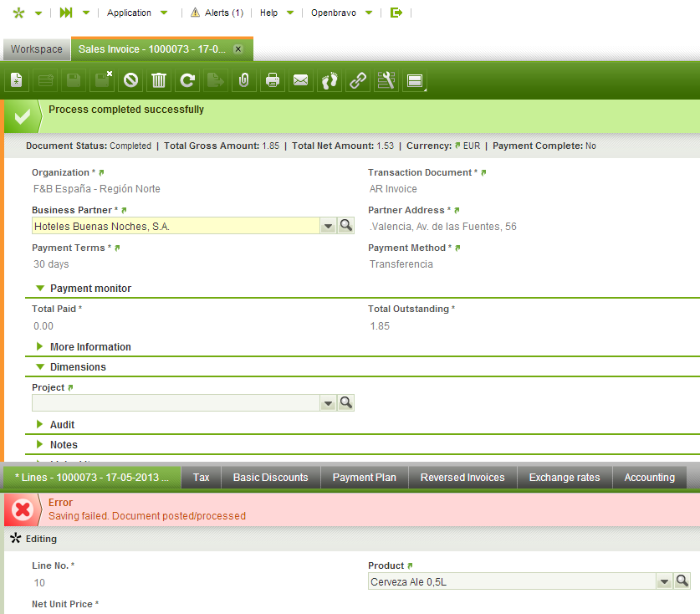Viewport: 700px width, 614px height.
Task: Toggle the form/grid view icon
Action: pos(415,80)
